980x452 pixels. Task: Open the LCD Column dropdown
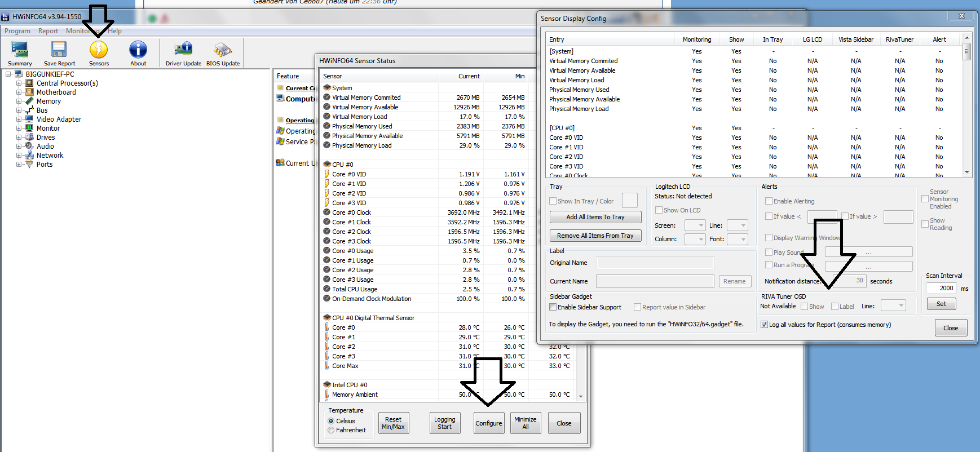click(x=695, y=239)
